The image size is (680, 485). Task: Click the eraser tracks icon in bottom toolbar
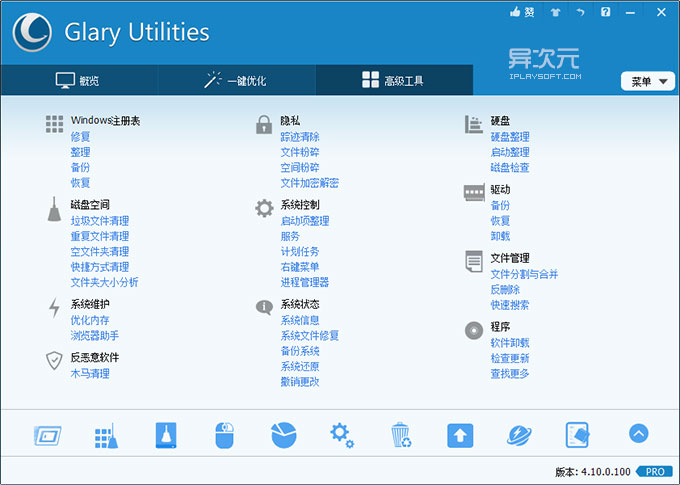(578, 435)
